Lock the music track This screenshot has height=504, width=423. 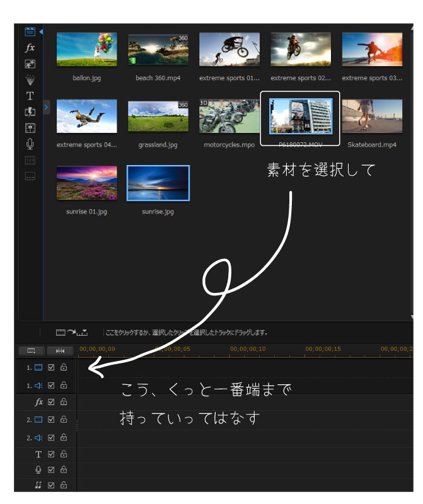coord(64,484)
